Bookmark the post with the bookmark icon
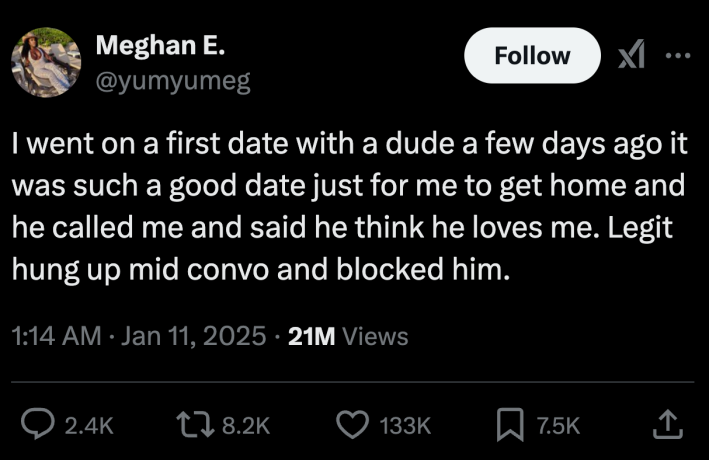Image resolution: width=709 pixels, height=460 pixels. pyautogui.click(x=508, y=425)
